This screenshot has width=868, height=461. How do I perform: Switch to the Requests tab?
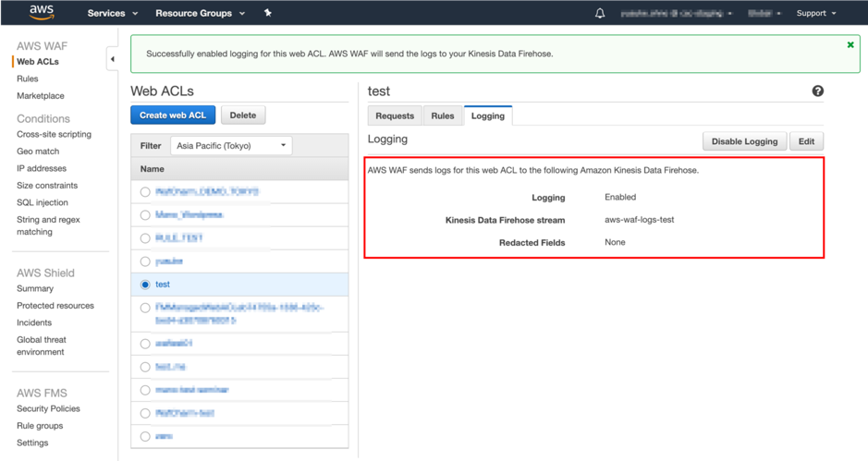(x=395, y=115)
